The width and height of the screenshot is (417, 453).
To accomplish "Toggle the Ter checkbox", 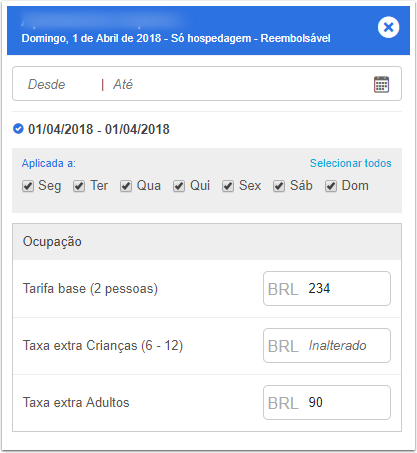I will [79, 186].
